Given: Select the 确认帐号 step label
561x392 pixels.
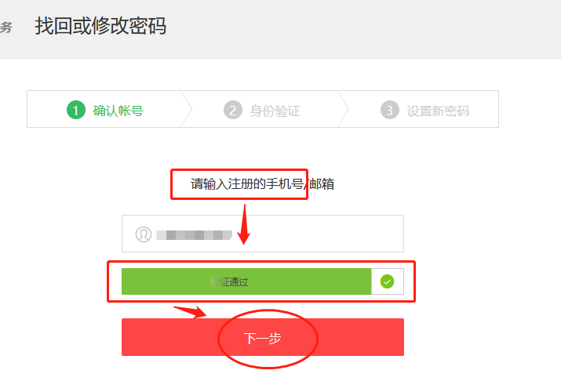Looking at the screenshot, I should pos(118,111).
